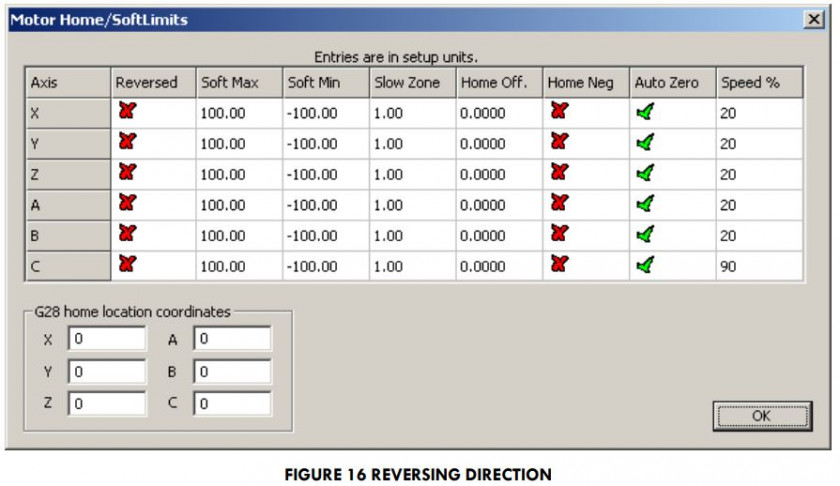This screenshot has width=840, height=486.
Task: Click the G28 home X coordinate field
Action: coord(107,340)
